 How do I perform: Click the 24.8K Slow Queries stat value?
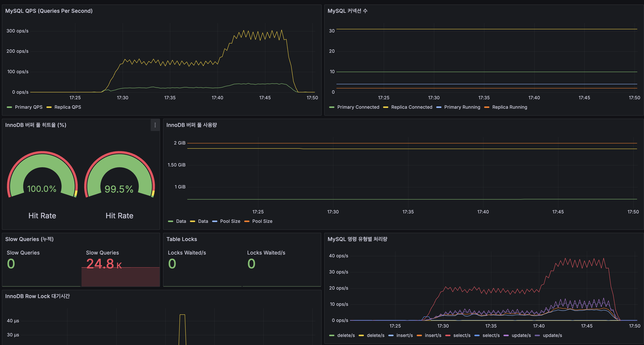pos(104,264)
